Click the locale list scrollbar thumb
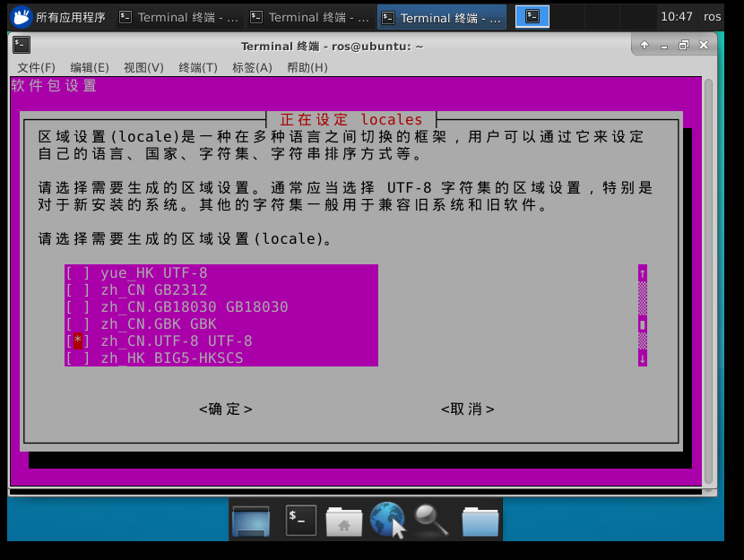Screen dimensions: 744x560 point(643,325)
